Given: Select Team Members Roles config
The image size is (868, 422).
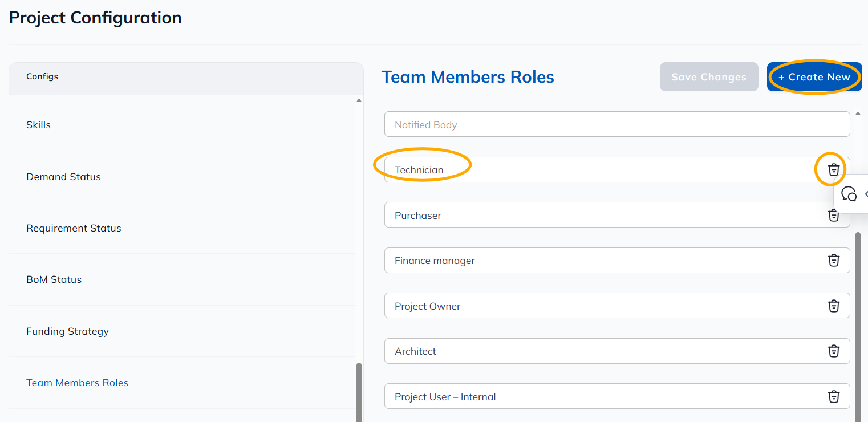Looking at the screenshot, I should (x=182, y=383).
